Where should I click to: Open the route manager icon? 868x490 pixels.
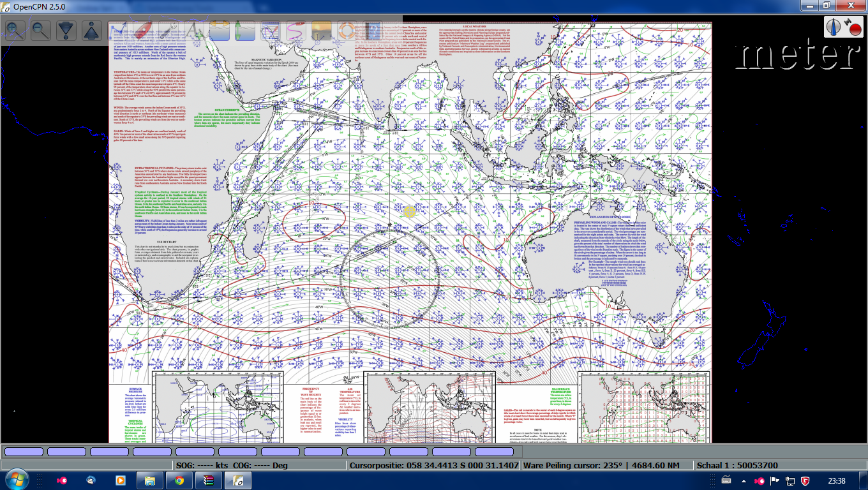click(x=271, y=30)
